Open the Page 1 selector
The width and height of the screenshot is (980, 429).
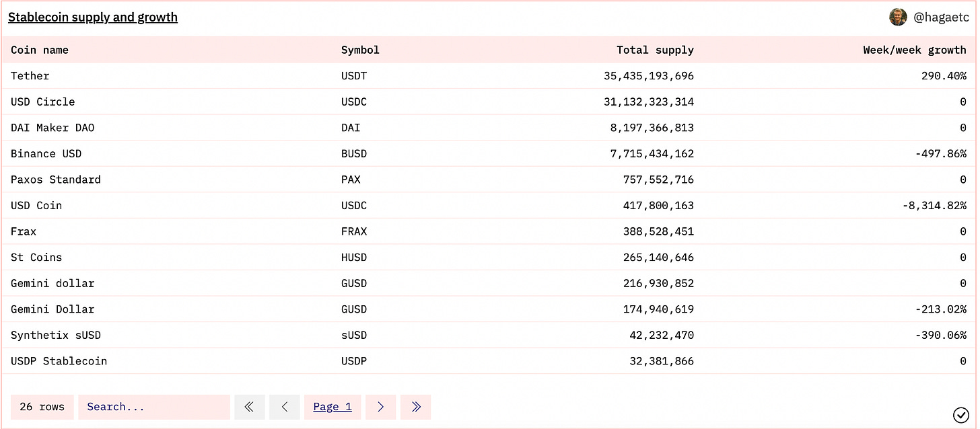332,407
